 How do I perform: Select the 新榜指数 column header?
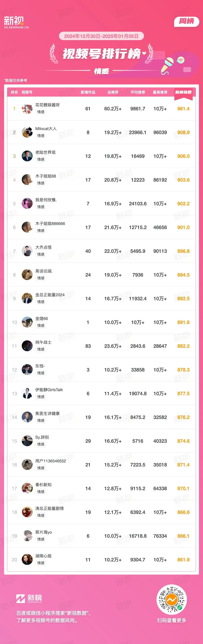[184, 92]
